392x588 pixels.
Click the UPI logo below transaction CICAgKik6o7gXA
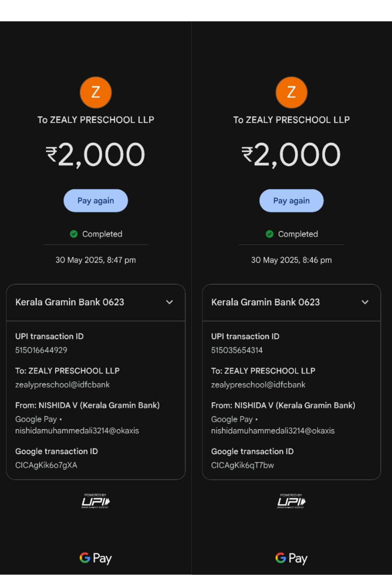tap(95, 501)
